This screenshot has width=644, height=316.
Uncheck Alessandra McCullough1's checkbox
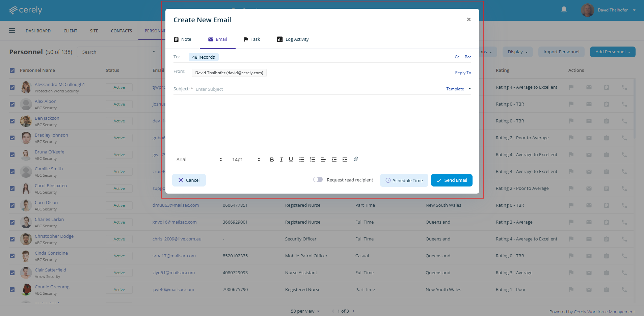coord(12,87)
